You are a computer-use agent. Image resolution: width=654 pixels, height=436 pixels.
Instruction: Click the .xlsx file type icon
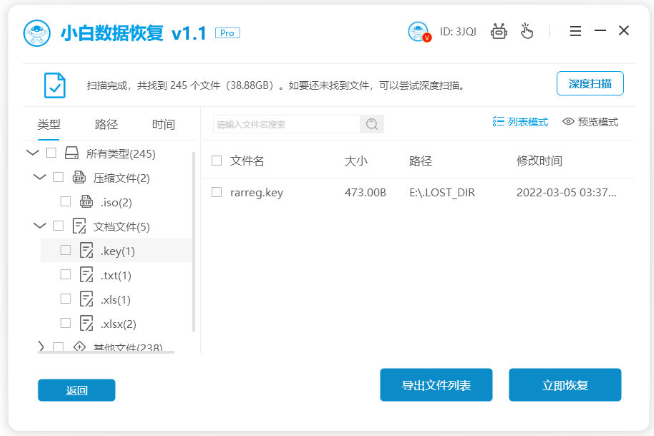(86, 323)
